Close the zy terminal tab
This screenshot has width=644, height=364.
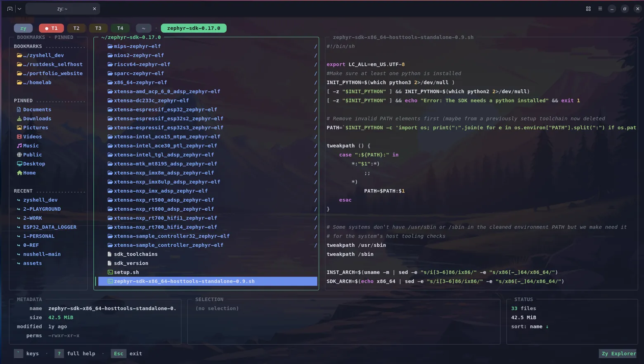pyautogui.click(x=94, y=9)
